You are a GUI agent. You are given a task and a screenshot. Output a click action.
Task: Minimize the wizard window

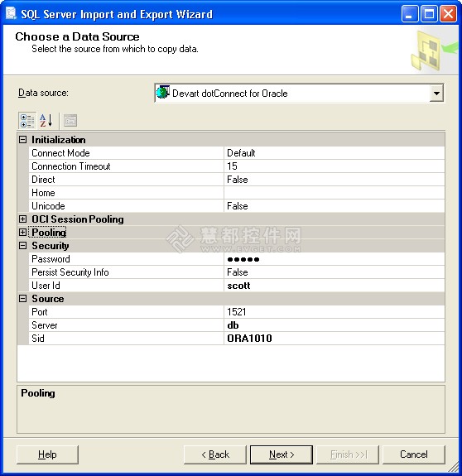tap(410, 14)
